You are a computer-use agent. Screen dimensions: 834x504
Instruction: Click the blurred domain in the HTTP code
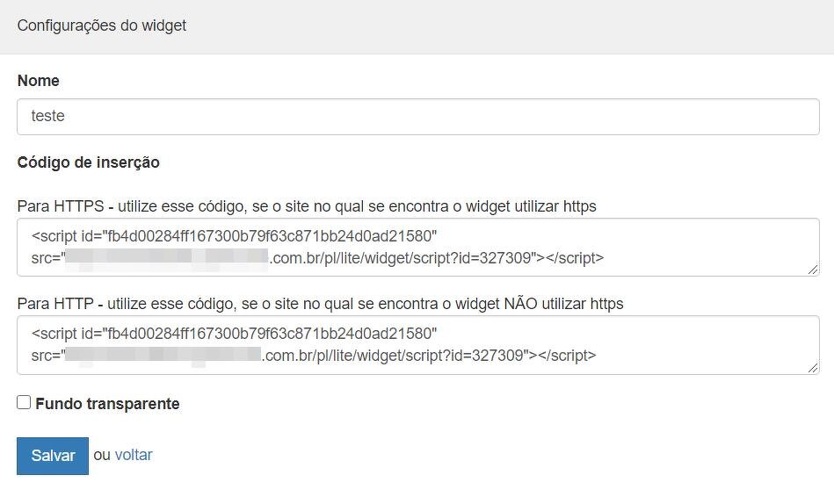pyautogui.click(x=163, y=356)
